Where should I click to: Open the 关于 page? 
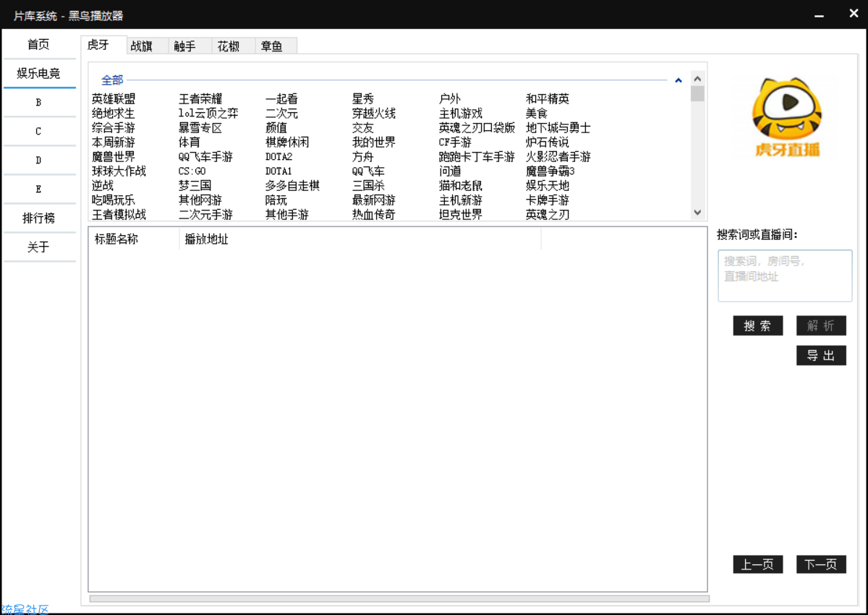(39, 247)
